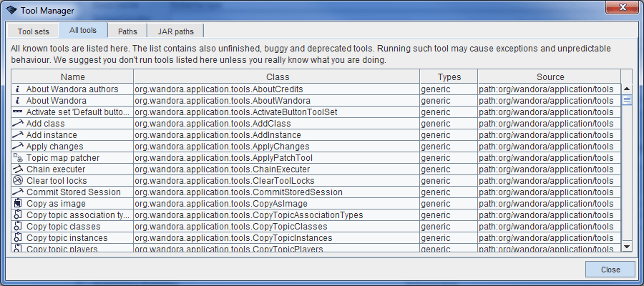Click class cell ending in CommitStoredSession
Screen dimensions: 644x286
(277, 192)
